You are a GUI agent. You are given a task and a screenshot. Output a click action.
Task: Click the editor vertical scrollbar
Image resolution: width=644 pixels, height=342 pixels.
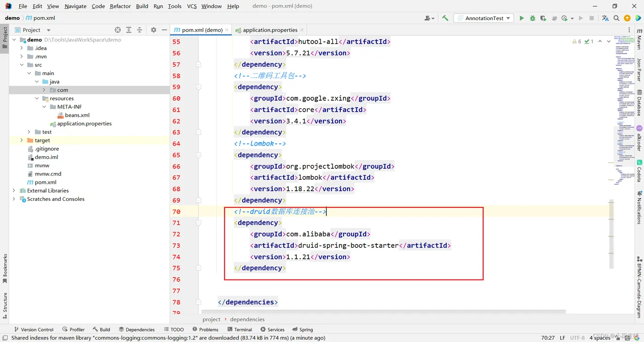tap(611, 234)
